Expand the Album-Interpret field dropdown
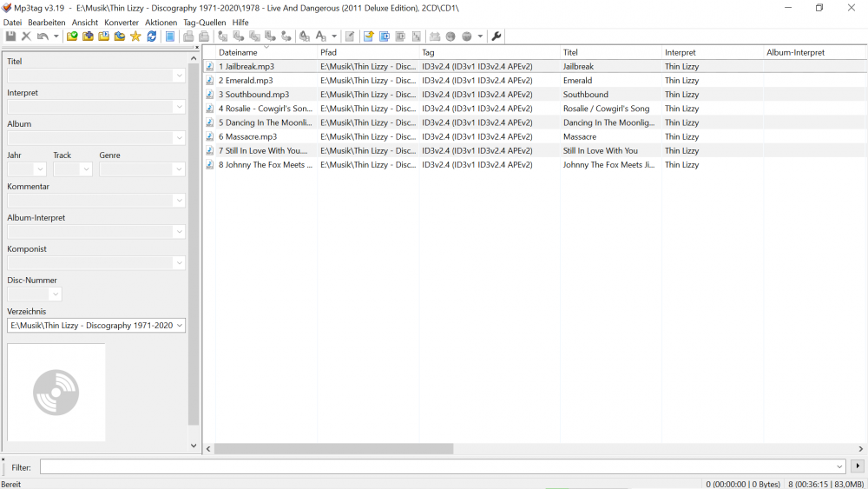This screenshot has width=868, height=489. tap(179, 232)
